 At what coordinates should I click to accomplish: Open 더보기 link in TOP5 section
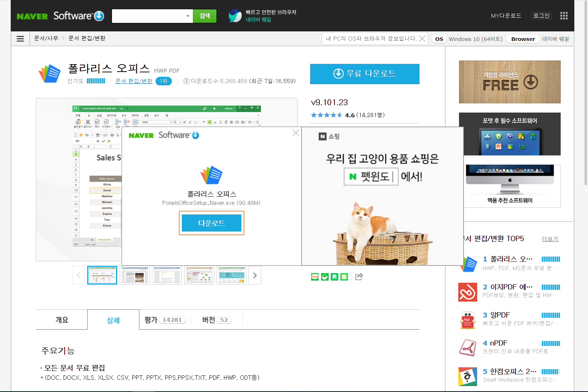(550, 239)
